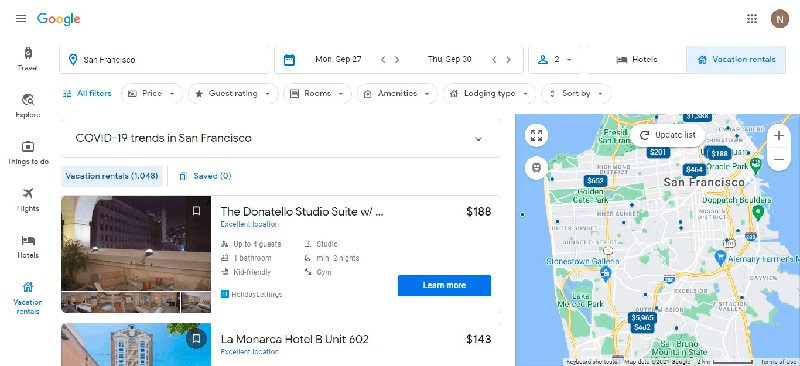800x366 pixels.
Task: Go to previous check-out date
Action: click(494, 60)
